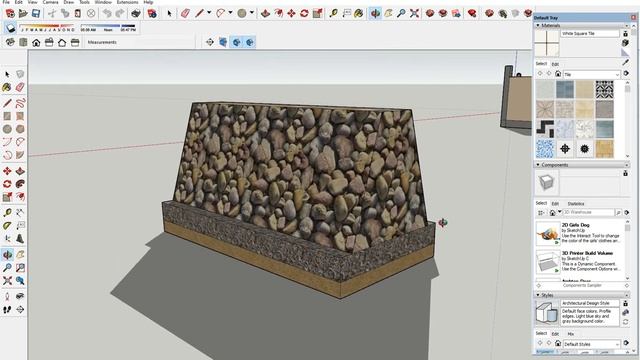The image size is (640, 360).
Task: Select the Paint Bucket tool in top toolbar
Action: pos(359,13)
